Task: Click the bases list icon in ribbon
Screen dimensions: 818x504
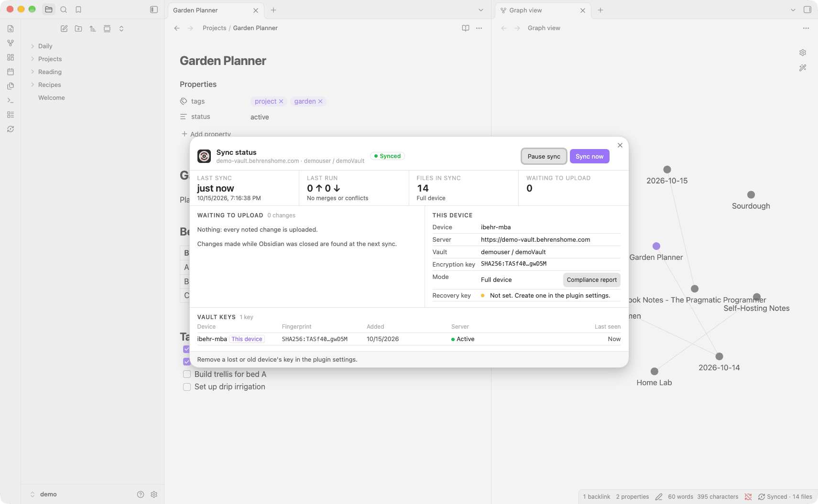Action: click(x=11, y=115)
